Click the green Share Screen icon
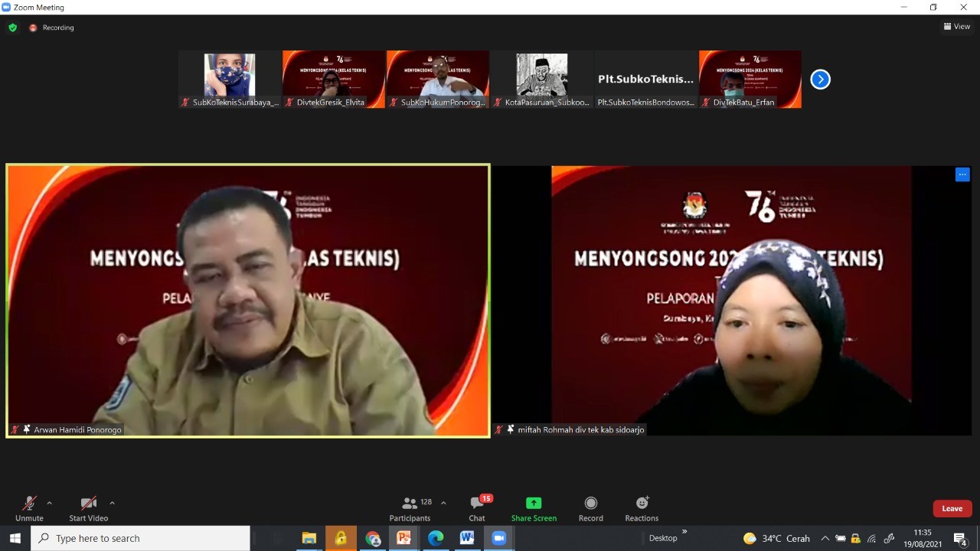This screenshot has width=980, height=551. [x=534, y=504]
